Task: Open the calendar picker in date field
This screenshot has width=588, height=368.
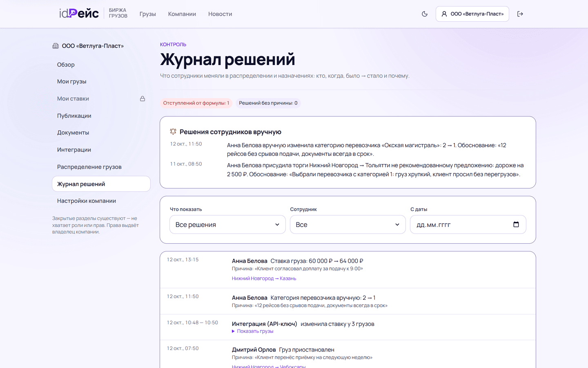Action: point(516,224)
